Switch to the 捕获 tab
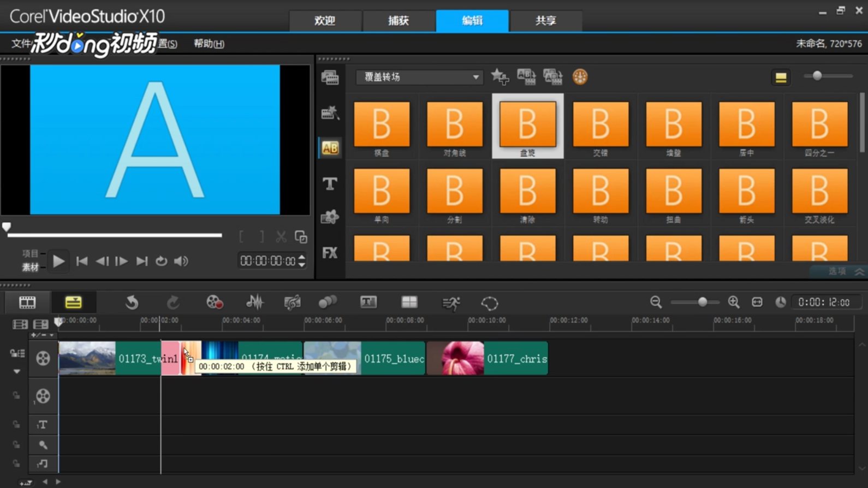 tap(399, 21)
